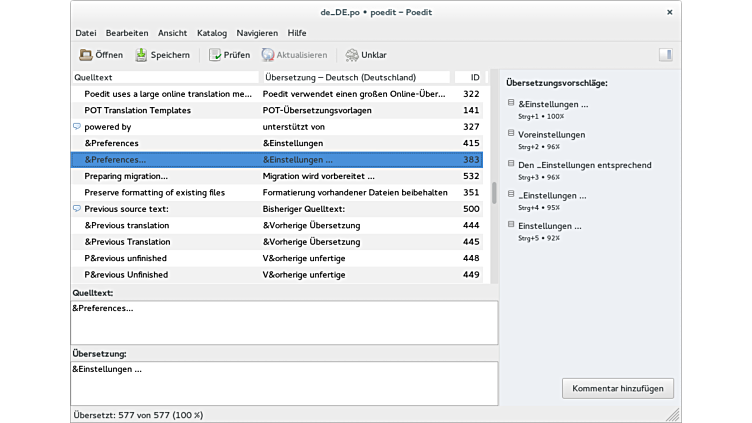Click suggestion icon beside '&Einstellungen ...' 100%
The width and height of the screenshot is (752, 423).
point(511,103)
